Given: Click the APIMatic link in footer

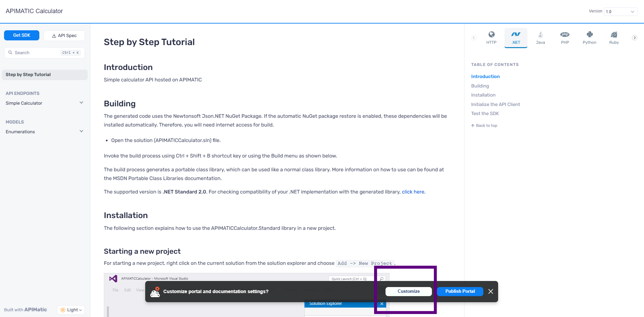Looking at the screenshot, I should (36, 310).
